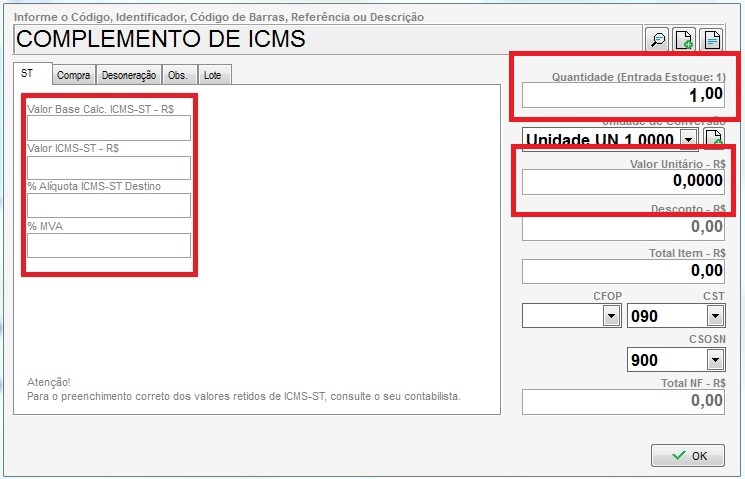This screenshot has width=745, height=479.
Task: Click the Quantidade input field
Action: pos(623,95)
